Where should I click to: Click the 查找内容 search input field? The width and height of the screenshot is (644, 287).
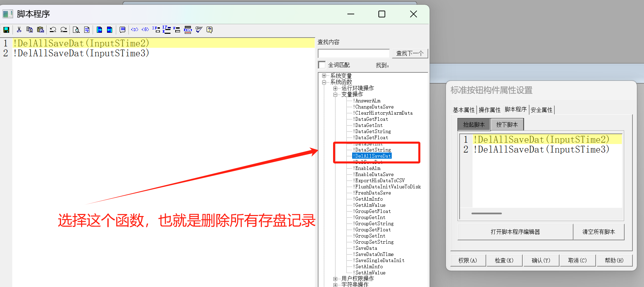point(354,54)
